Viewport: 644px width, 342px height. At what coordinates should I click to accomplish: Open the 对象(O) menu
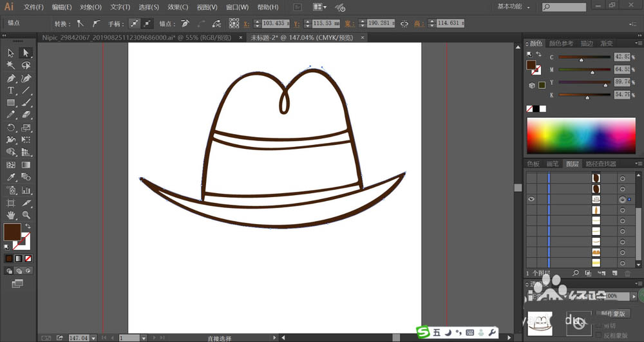coord(91,7)
